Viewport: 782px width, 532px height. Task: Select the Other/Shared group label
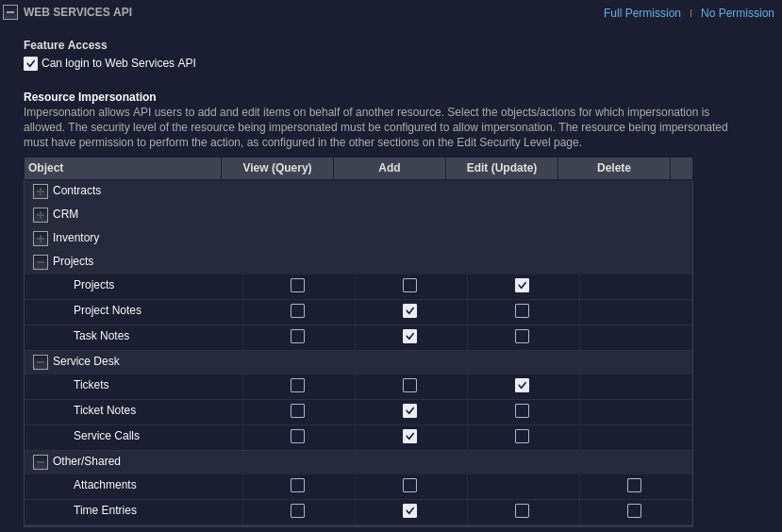click(x=86, y=461)
